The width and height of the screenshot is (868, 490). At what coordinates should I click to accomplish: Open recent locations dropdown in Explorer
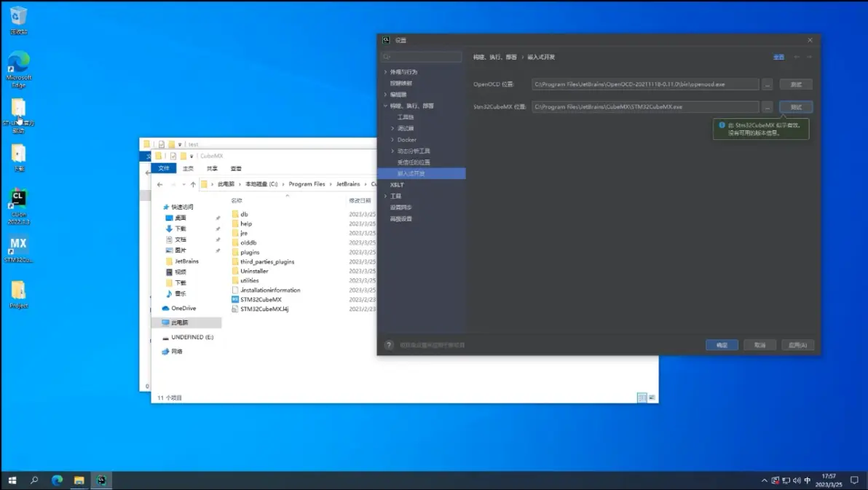tap(184, 184)
